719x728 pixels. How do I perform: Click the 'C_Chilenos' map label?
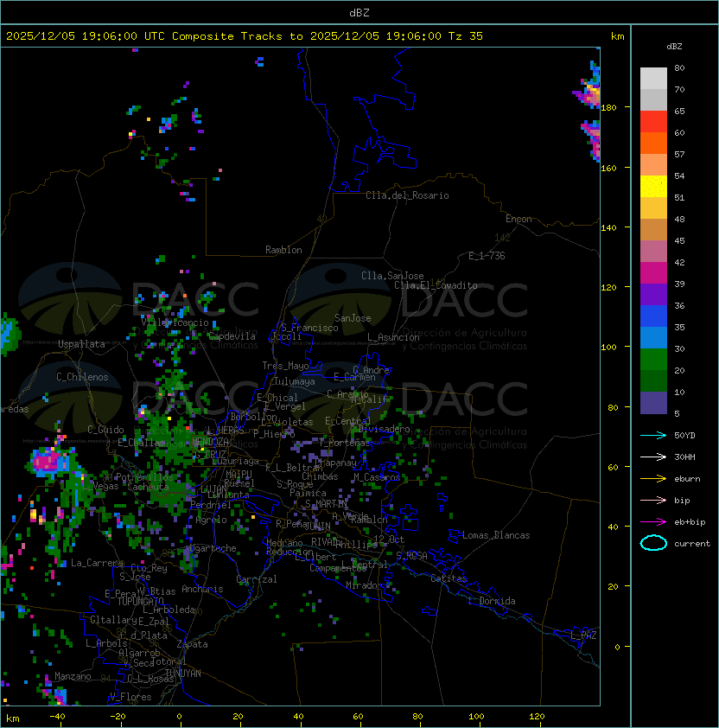pos(82,377)
